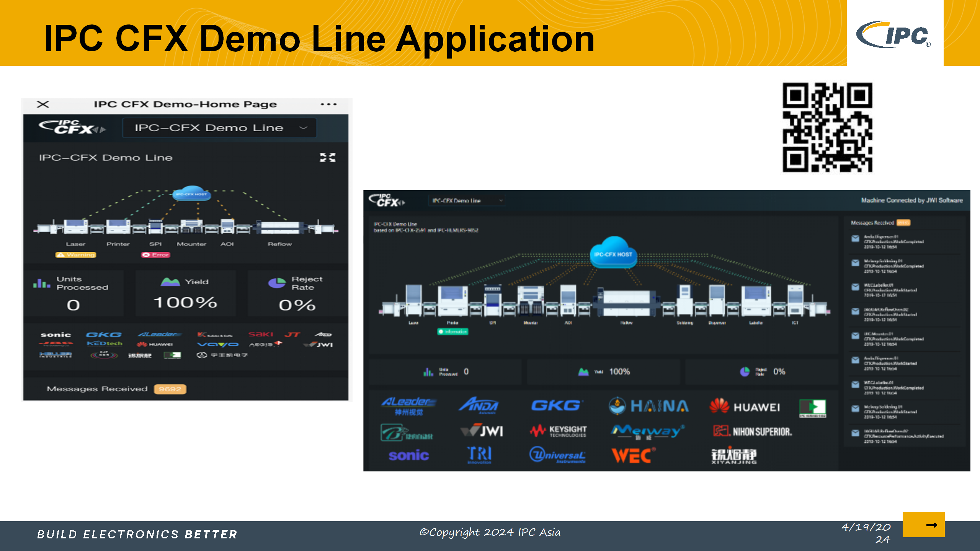Click the fullscreen expand icon in the Demo Line panel

click(328, 157)
